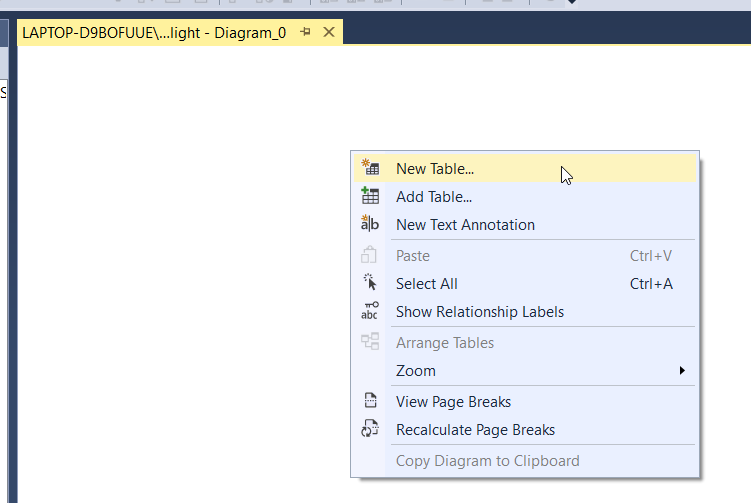This screenshot has height=503, width=751.
Task: Select "Add Table..." menu entry
Action: (x=434, y=197)
